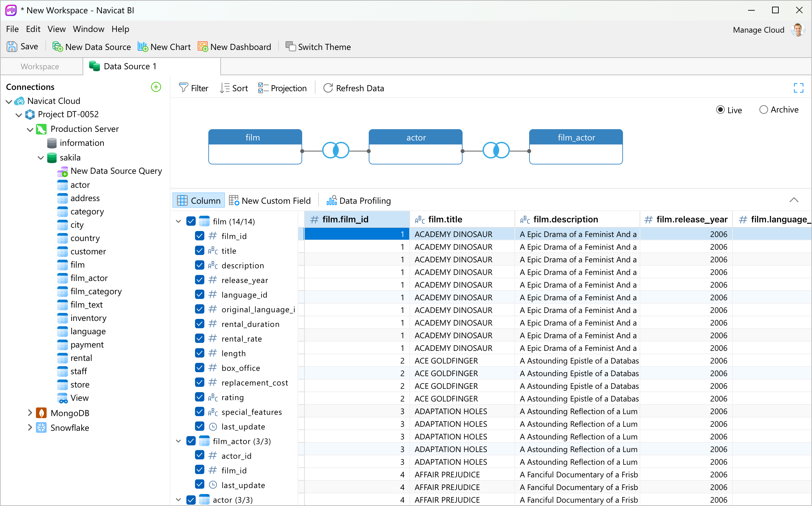Add new connection with green plus icon
The image size is (812, 506).
[156, 87]
